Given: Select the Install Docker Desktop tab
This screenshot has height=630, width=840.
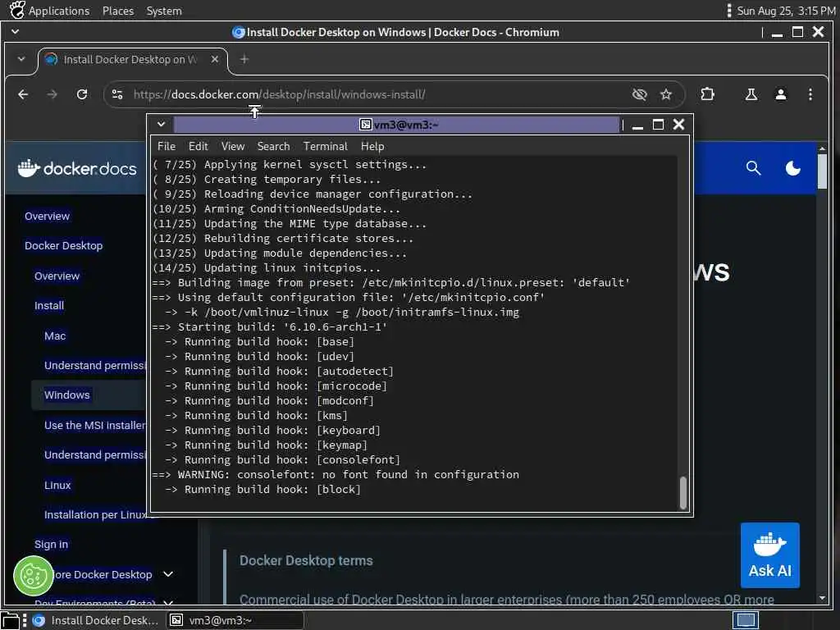Looking at the screenshot, I should tap(132, 59).
